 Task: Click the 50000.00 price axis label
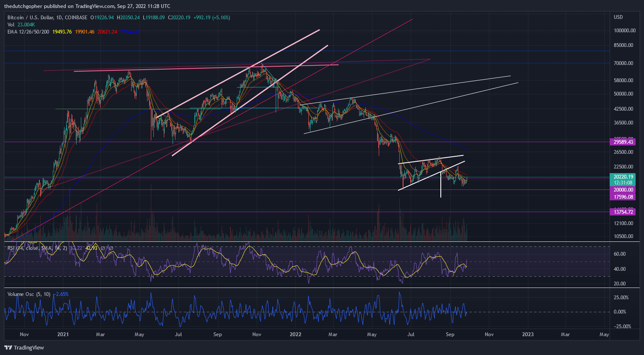tap(623, 94)
